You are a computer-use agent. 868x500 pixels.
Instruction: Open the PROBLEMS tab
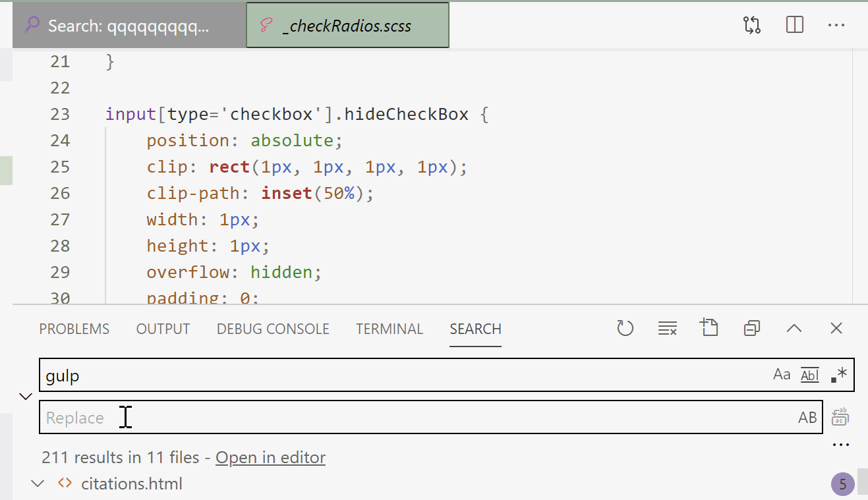[x=74, y=328]
